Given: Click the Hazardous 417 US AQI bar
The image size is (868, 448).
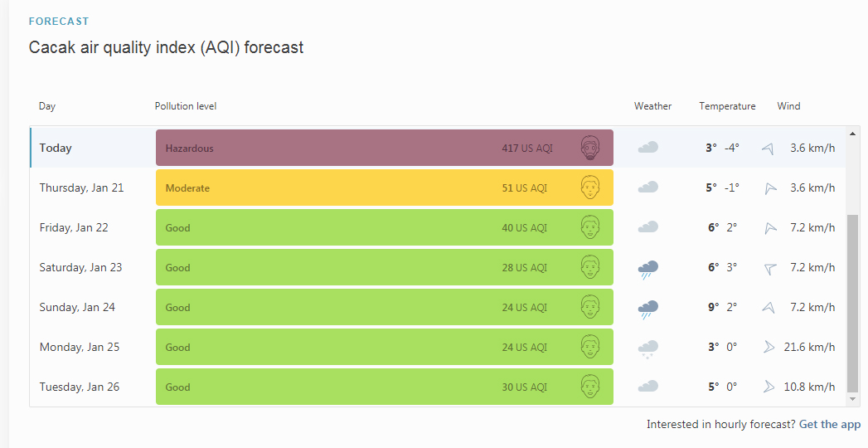Looking at the screenshot, I should pos(385,148).
